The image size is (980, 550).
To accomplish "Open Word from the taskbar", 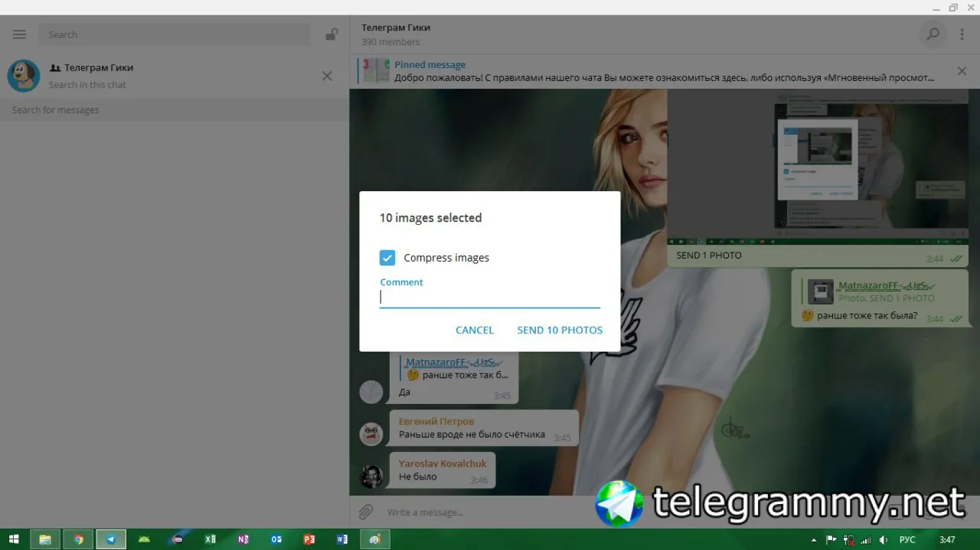I will point(342,539).
